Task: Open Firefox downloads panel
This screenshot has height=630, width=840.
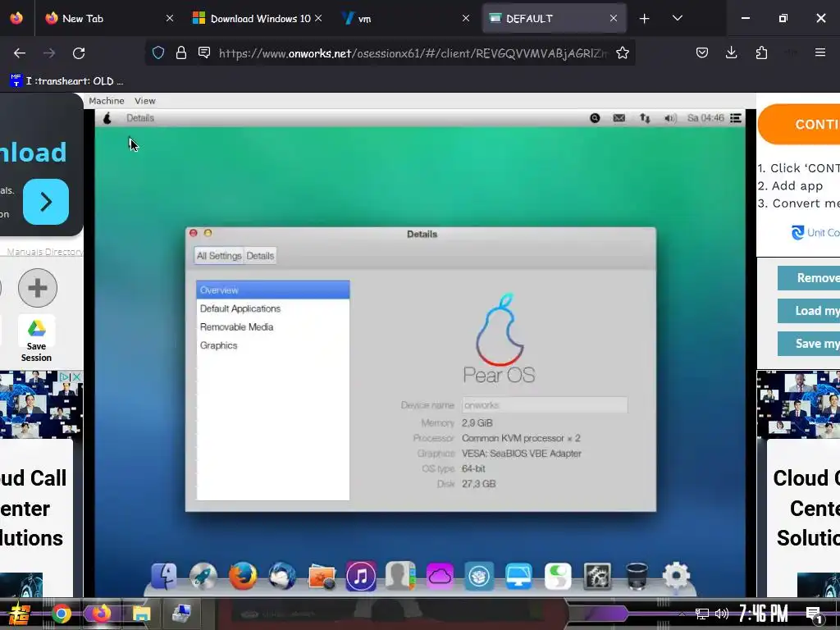Action: click(x=731, y=53)
